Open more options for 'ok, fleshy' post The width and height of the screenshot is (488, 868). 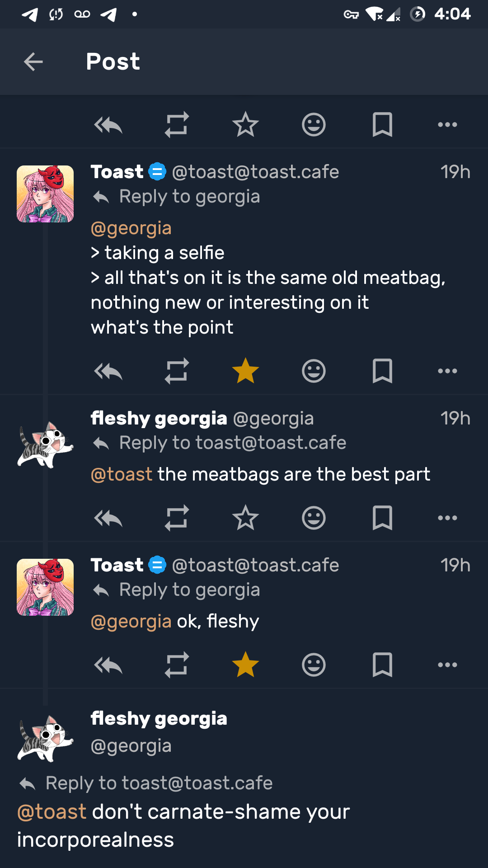pos(447,665)
